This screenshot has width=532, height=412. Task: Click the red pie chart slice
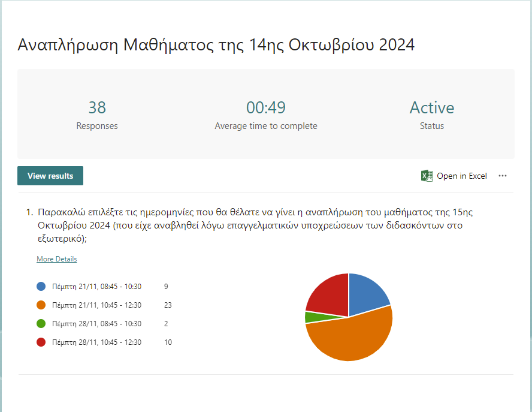pos(331,296)
